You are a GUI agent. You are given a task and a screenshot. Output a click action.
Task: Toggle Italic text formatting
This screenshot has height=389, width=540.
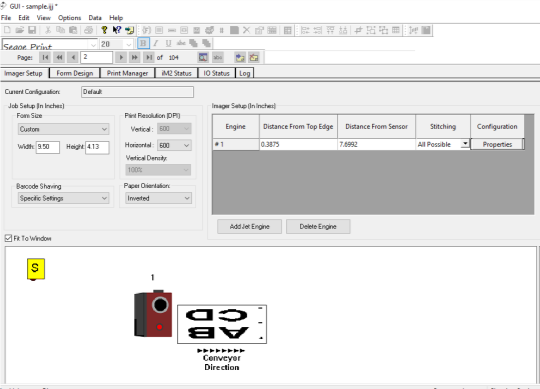pos(156,43)
